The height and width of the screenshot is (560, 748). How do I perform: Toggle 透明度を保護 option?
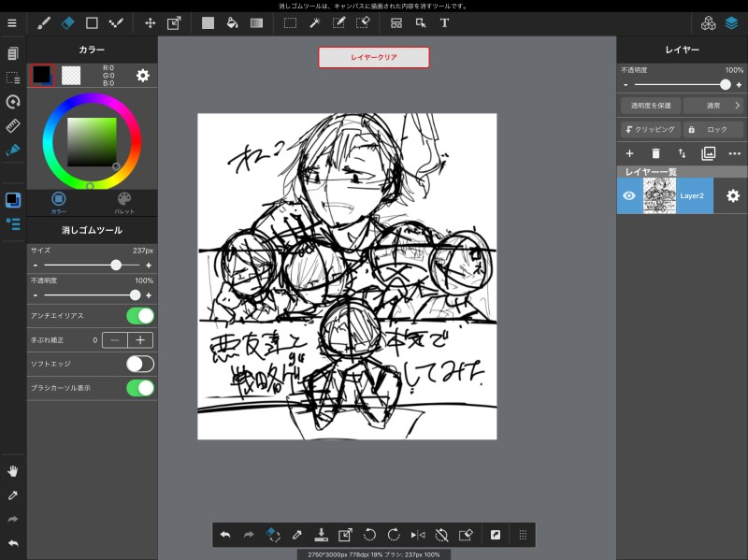(x=651, y=106)
